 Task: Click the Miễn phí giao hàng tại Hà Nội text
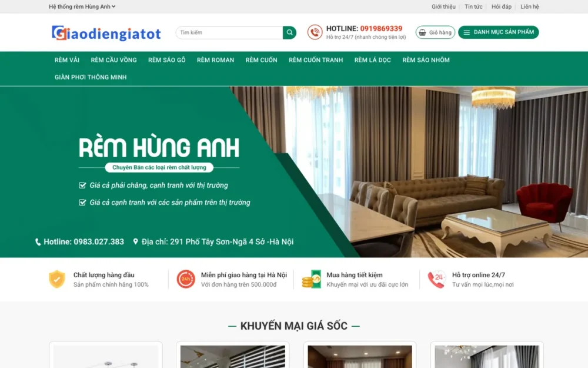pos(244,275)
